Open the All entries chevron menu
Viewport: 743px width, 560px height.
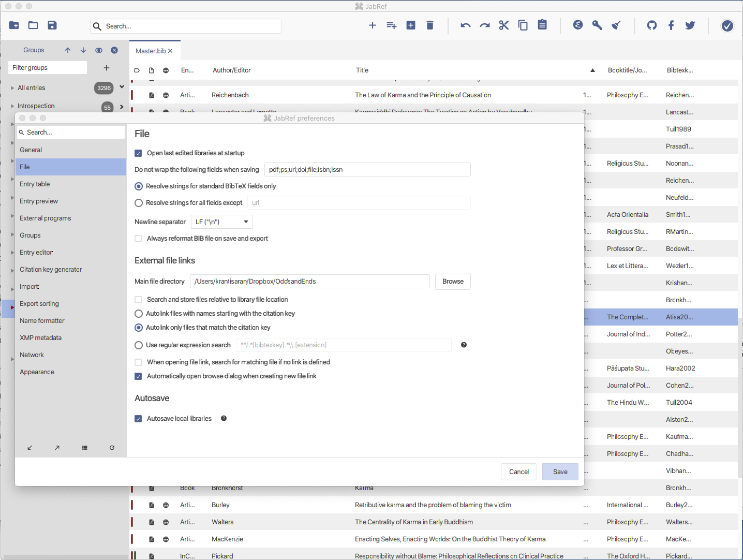(122, 87)
